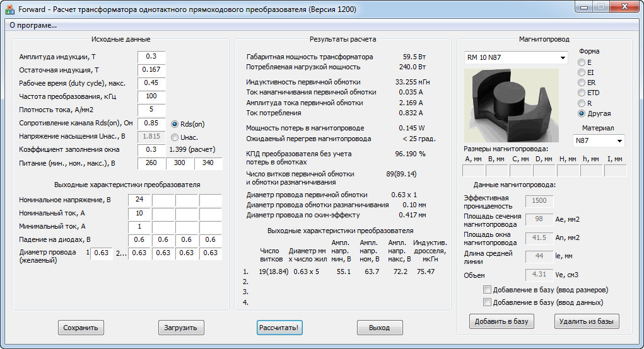Click the '75.47' choke inductance value
This screenshot has width=644, height=349.
click(x=426, y=272)
